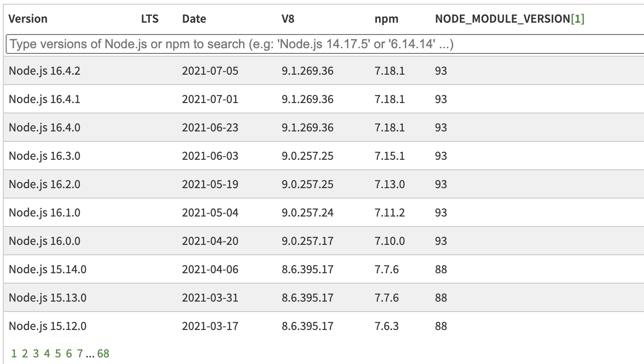Click the LTS column header
The image size is (644, 364).
pyautogui.click(x=149, y=19)
